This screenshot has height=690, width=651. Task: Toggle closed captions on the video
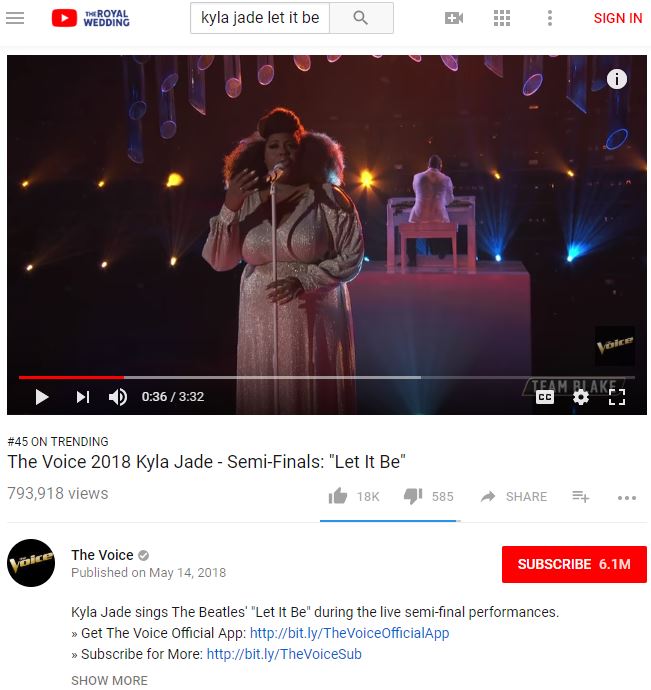(x=545, y=397)
